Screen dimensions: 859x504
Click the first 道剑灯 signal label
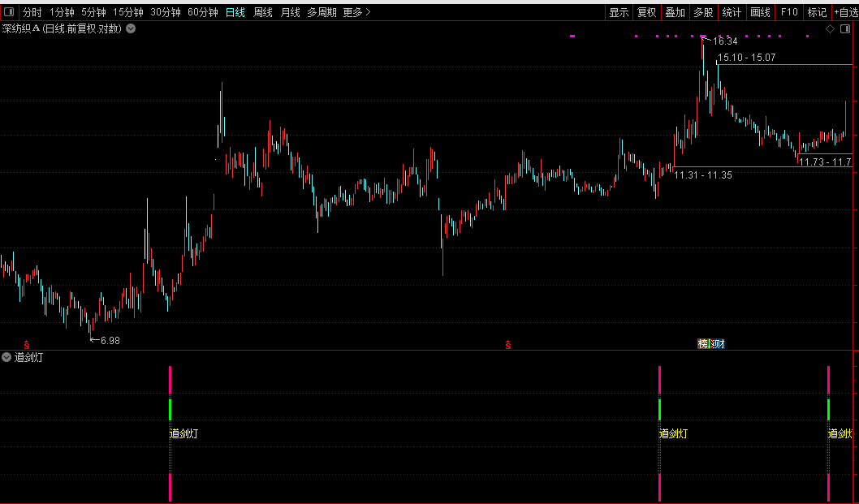coord(184,434)
